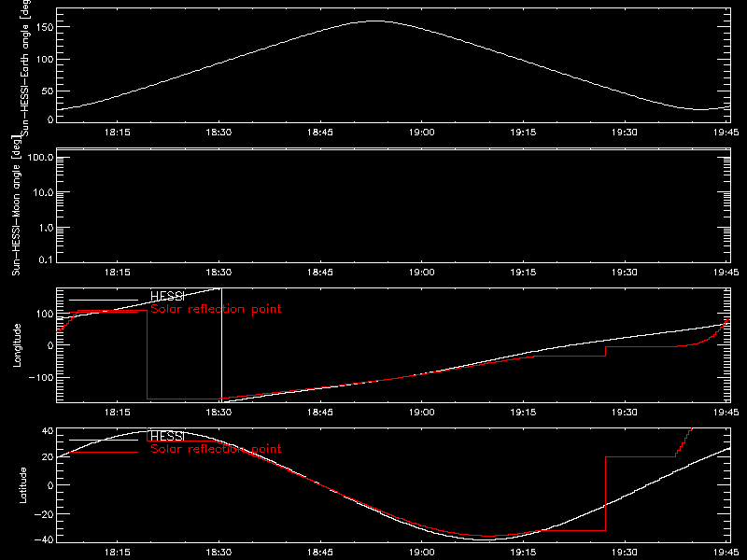Click 18:30 time label under Longitude plot
Viewport: 747px width, 560px height.
218,412
